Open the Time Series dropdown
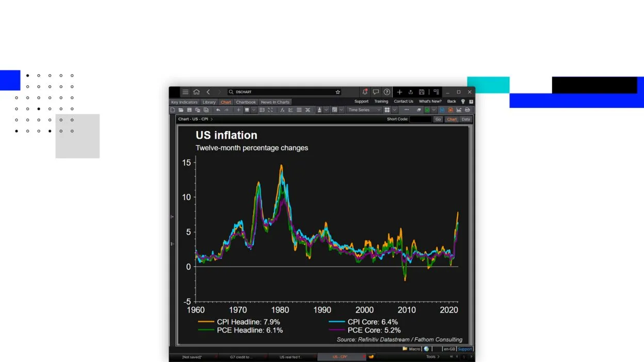This screenshot has width=644, height=362. (364, 110)
